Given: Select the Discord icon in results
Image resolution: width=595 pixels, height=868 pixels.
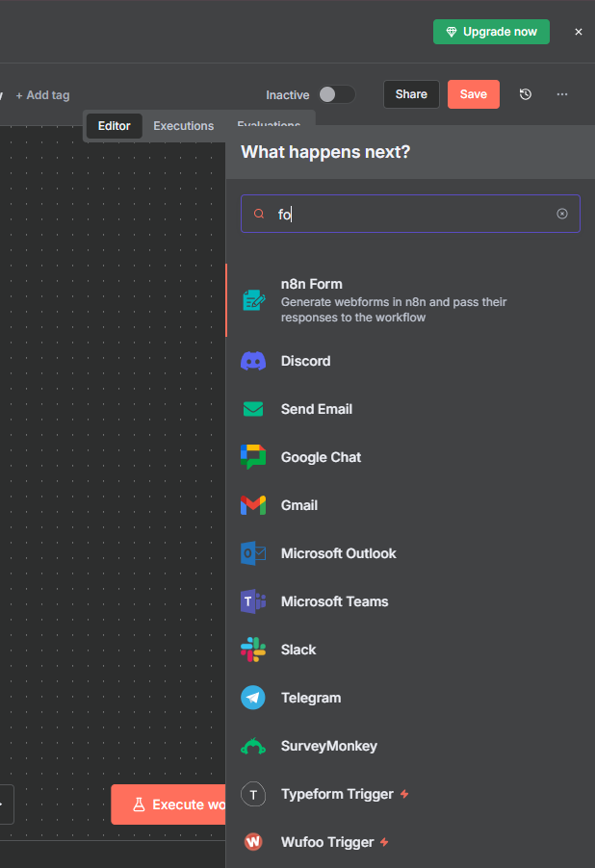Looking at the screenshot, I should point(253,361).
